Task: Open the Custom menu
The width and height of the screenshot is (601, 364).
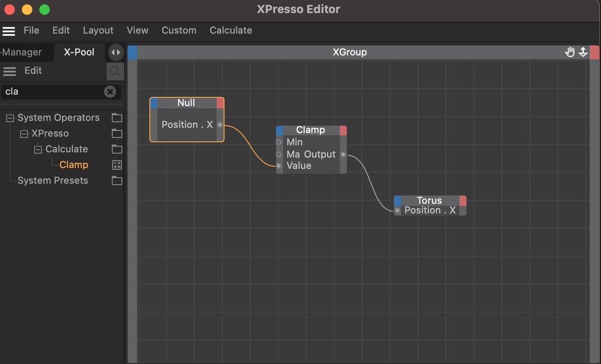Action: pyautogui.click(x=179, y=30)
